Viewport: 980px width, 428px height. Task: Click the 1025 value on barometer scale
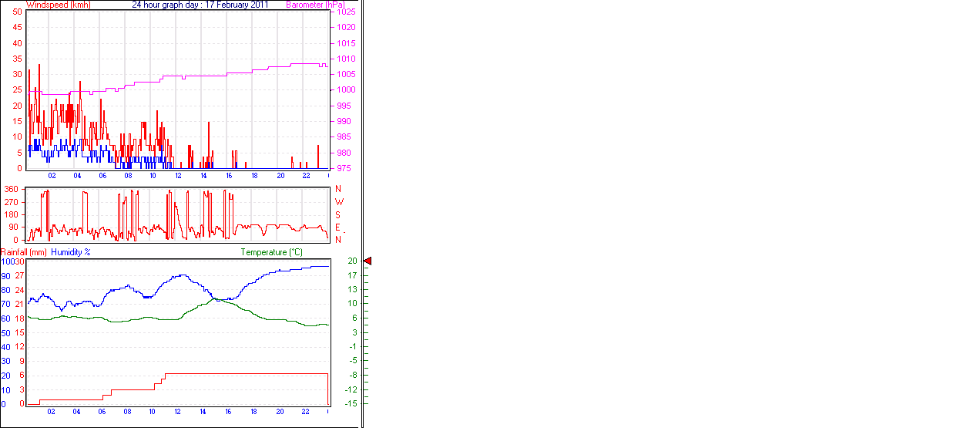(346, 12)
